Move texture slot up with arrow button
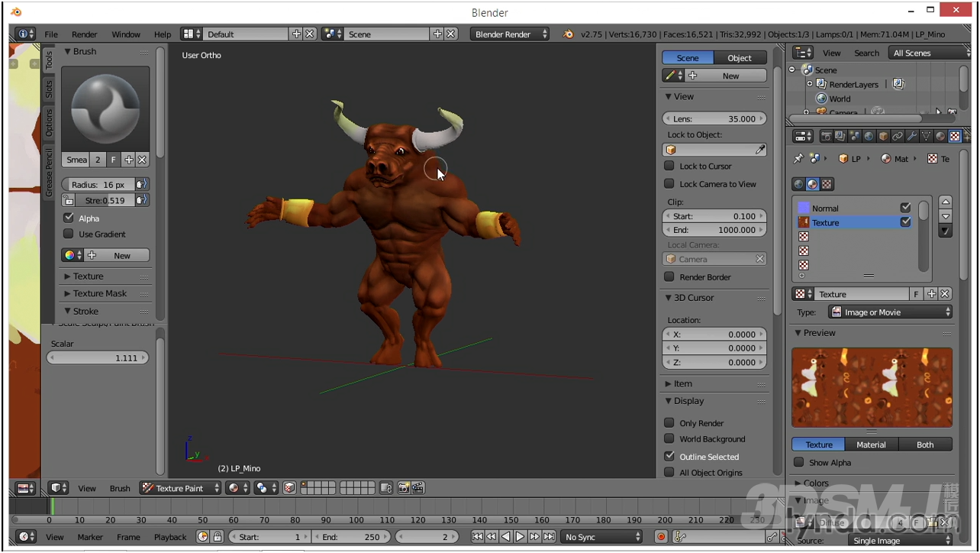The image size is (980, 553). point(946,202)
